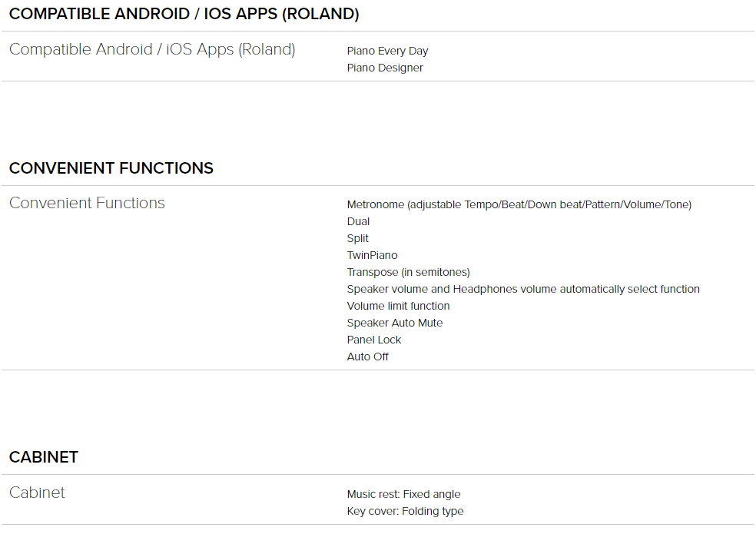Select the Compatible Android / iOS Apps row label
756x544 pixels.
[152, 49]
